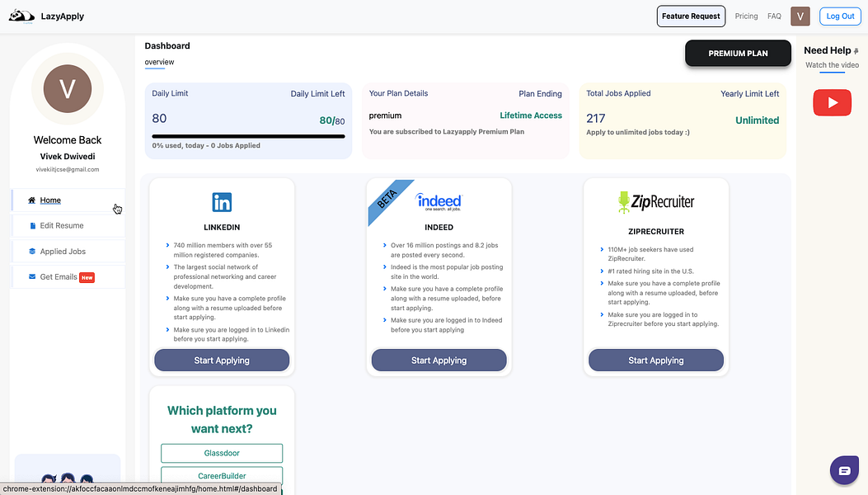Open the user avatar in the top bar
Viewport: 868px width, 495px height.
point(800,16)
